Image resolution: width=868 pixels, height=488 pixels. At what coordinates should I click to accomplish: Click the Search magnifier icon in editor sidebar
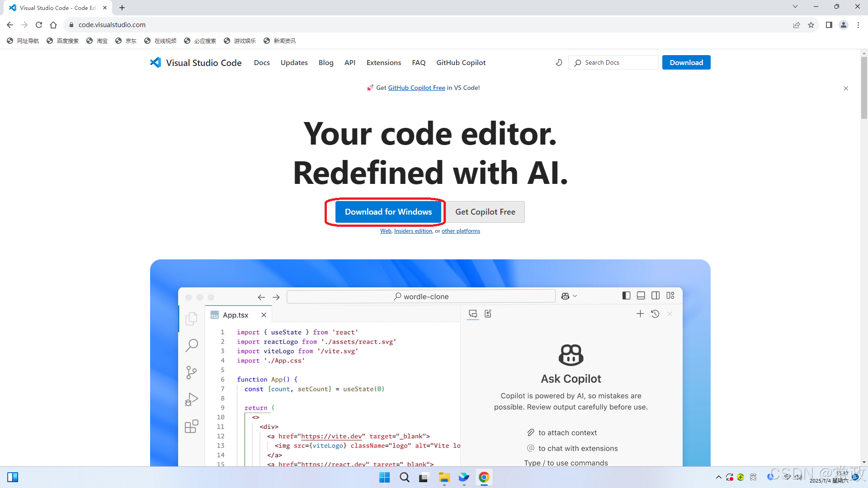point(192,346)
